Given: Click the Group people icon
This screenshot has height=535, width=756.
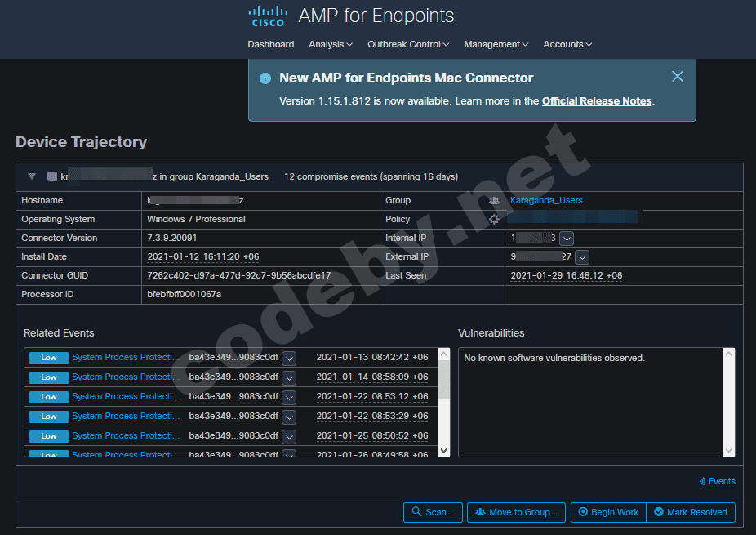Looking at the screenshot, I should pyautogui.click(x=494, y=200).
